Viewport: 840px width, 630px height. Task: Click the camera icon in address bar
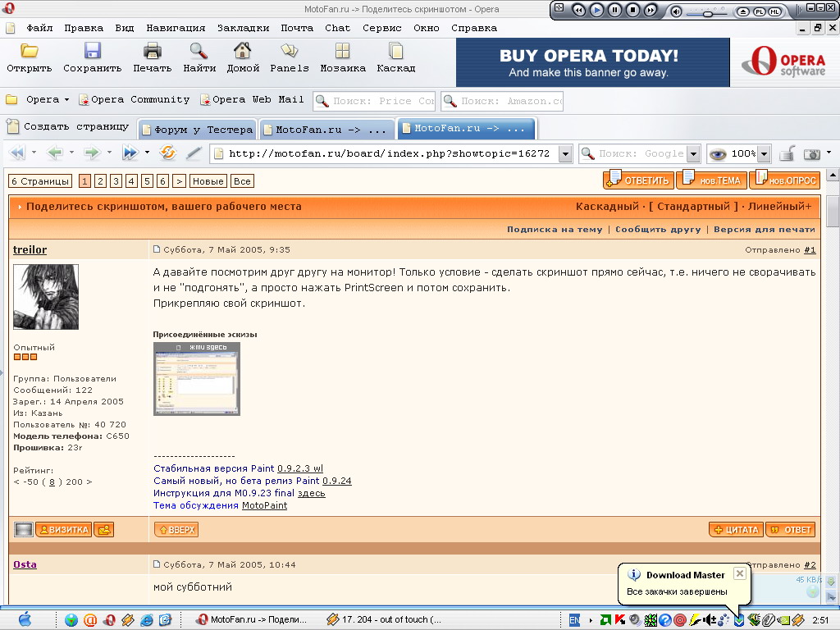coord(812,154)
